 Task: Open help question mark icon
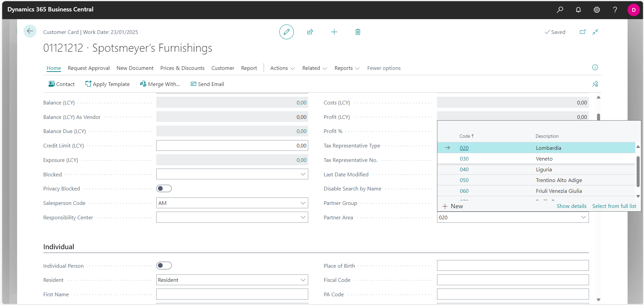click(615, 10)
